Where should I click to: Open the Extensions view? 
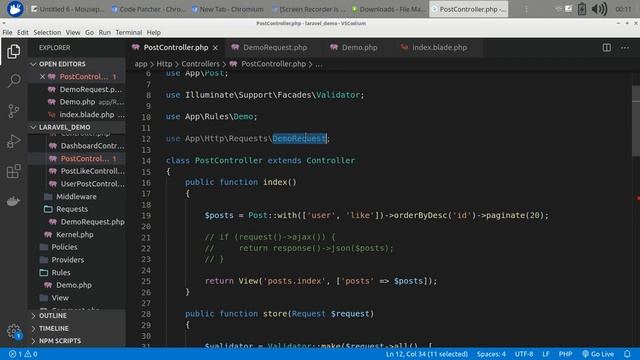pos(13,171)
